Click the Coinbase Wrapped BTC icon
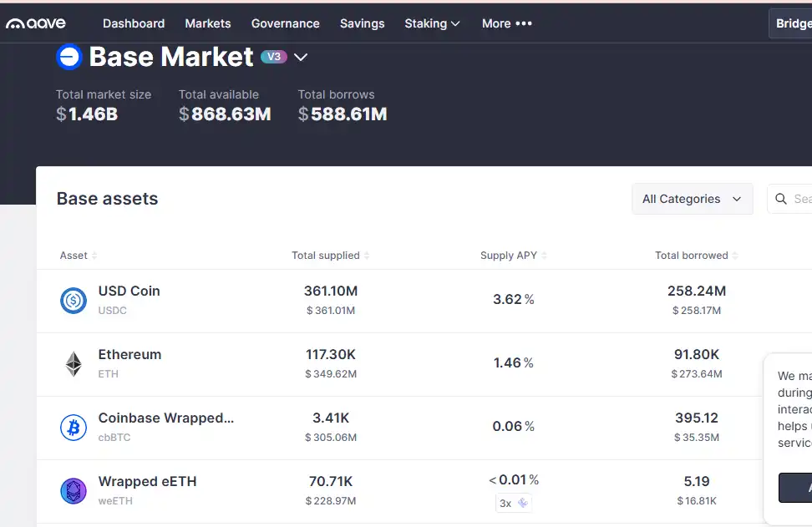This screenshot has width=812, height=527. [x=74, y=428]
